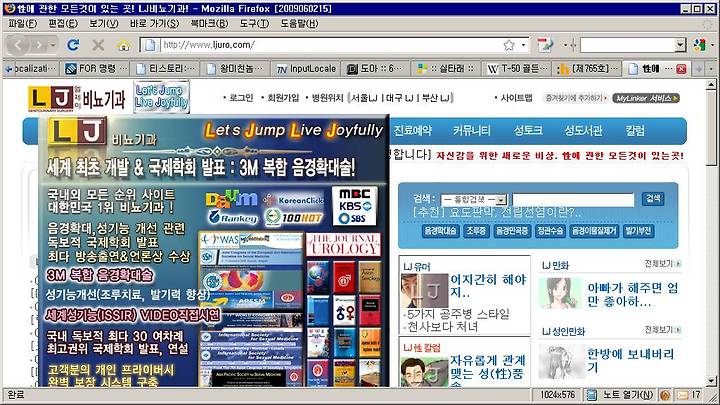Image resolution: width=720 pixels, height=405 pixels.
Task: Click the browser Back arrow button
Action: click(18, 45)
